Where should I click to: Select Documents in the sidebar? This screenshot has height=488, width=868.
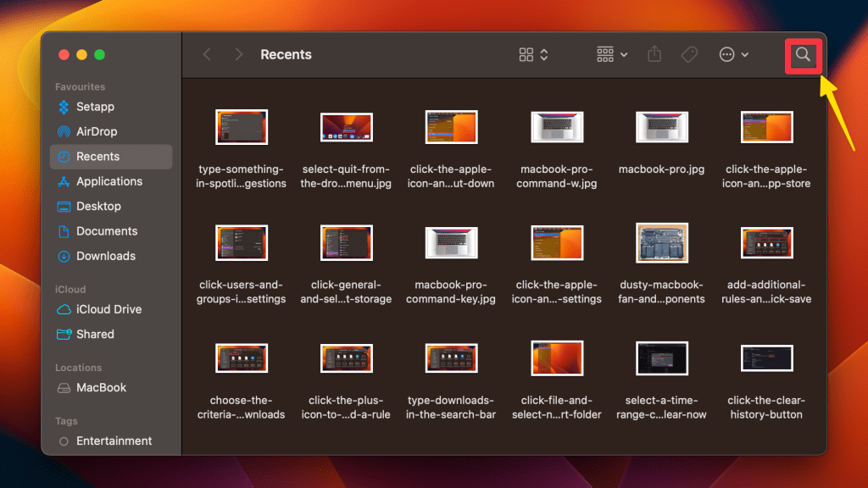click(106, 231)
